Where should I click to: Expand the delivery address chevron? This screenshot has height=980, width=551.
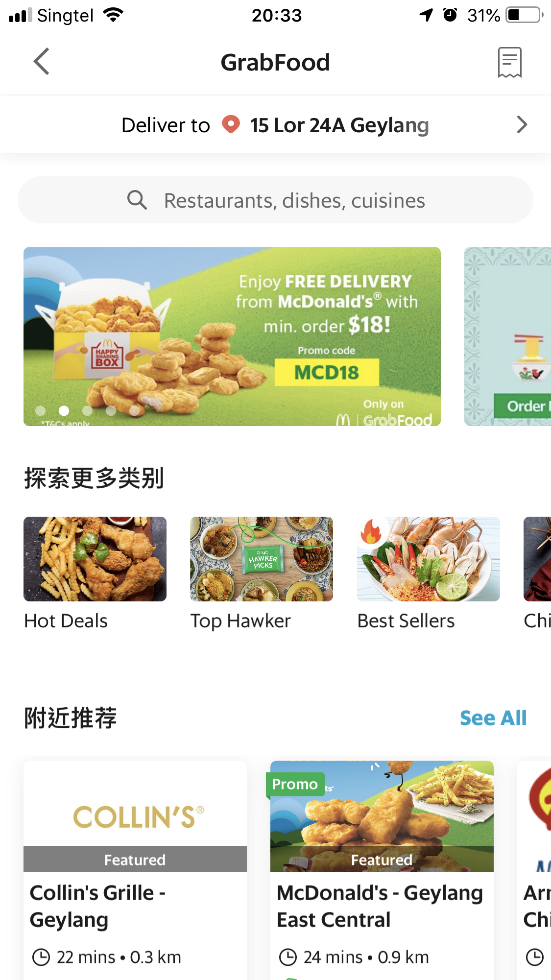pos(522,125)
